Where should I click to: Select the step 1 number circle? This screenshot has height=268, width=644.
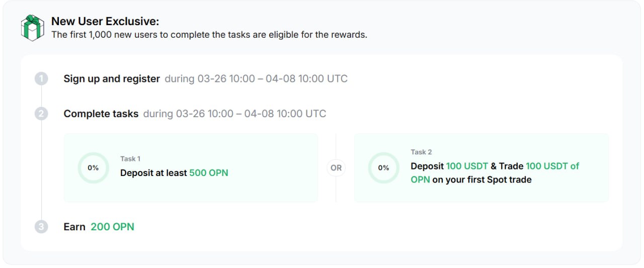tap(41, 79)
